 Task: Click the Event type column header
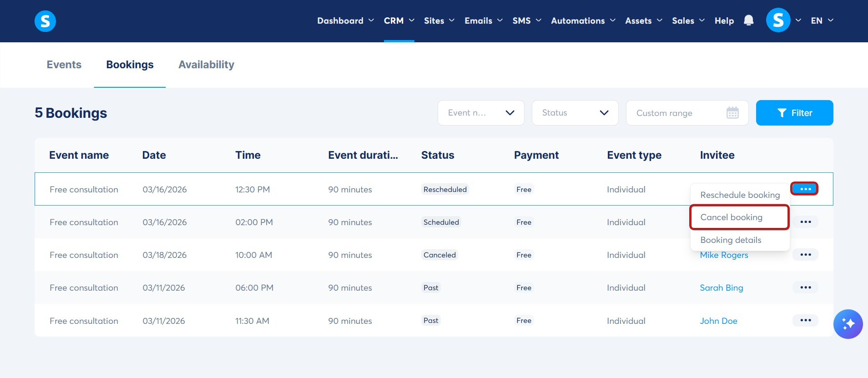pyautogui.click(x=634, y=155)
